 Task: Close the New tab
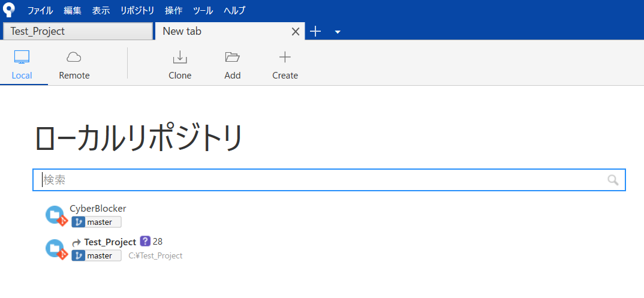click(295, 32)
